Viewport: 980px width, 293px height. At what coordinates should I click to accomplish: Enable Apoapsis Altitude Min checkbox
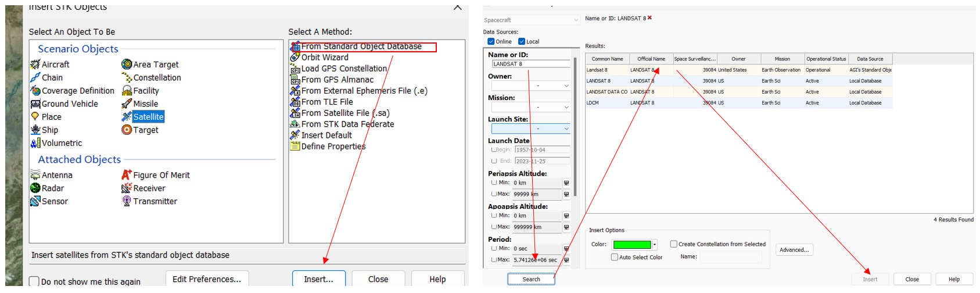[x=494, y=215]
